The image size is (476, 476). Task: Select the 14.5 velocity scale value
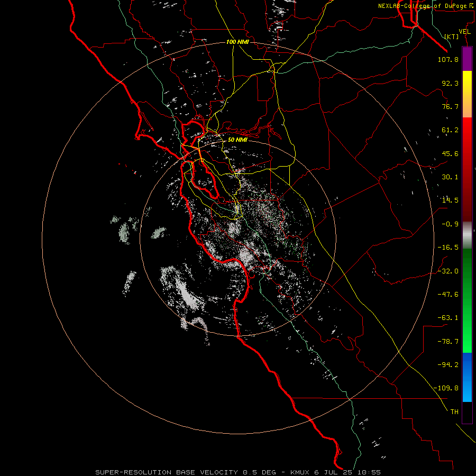point(450,200)
